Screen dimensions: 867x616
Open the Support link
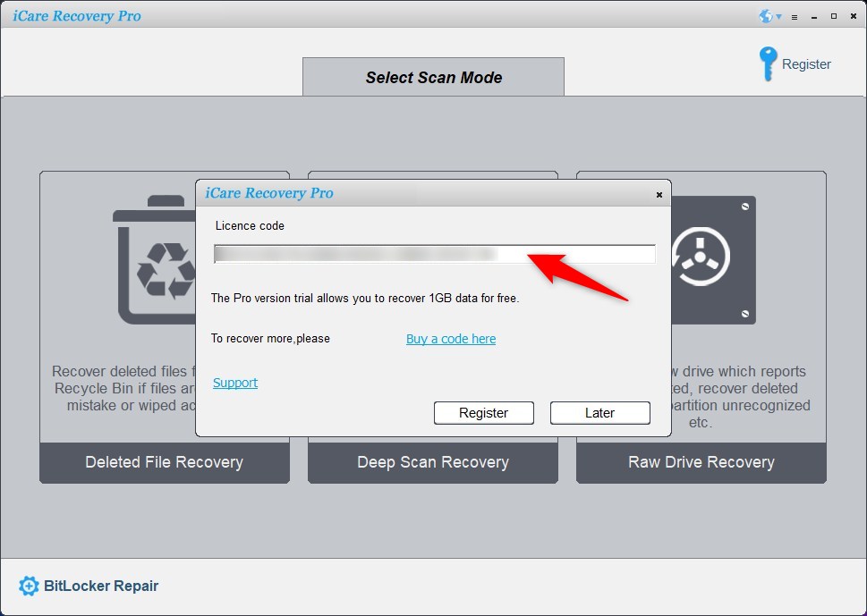[235, 383]
